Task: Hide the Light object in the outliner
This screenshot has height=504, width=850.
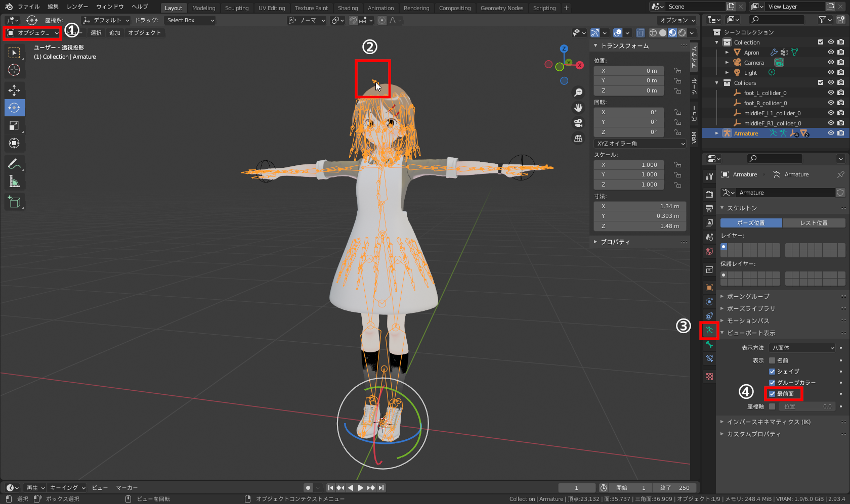Action: click(830, 73)
